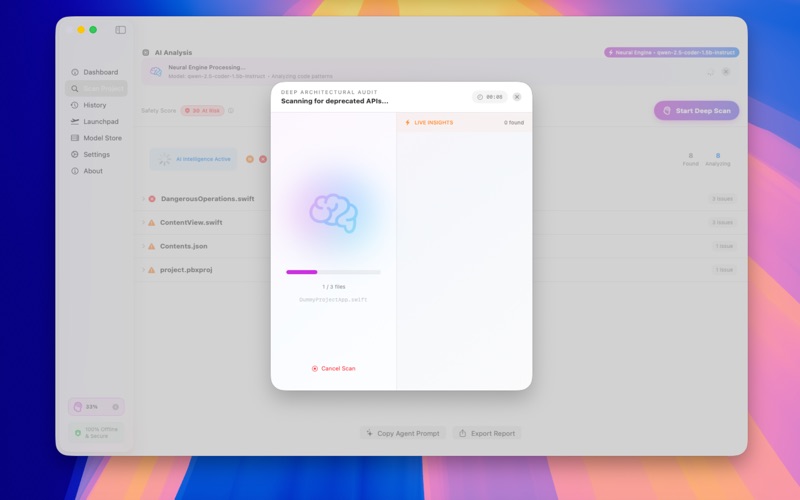Click the 0 found counter
This screenshot has height=500, width=800.
(514, 122)
